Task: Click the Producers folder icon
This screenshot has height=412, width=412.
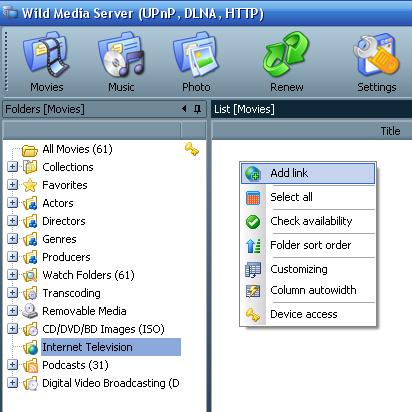Action: pos(30,257)
